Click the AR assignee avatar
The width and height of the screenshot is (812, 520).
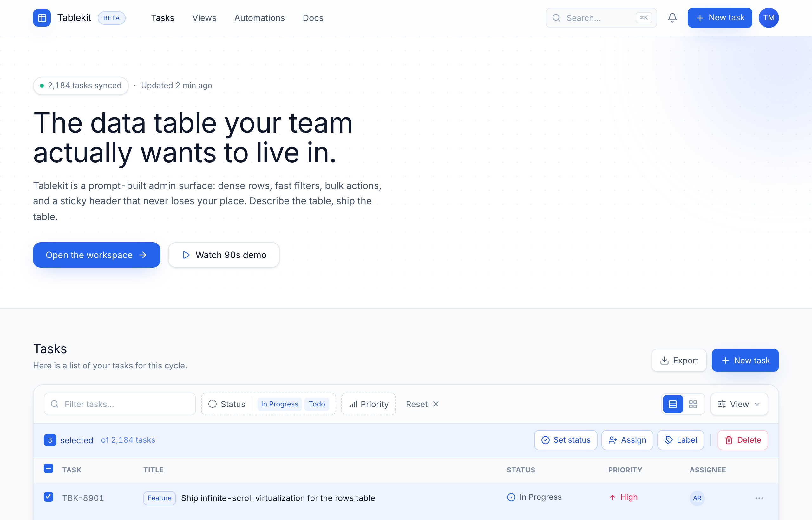[x=697, y=498]
